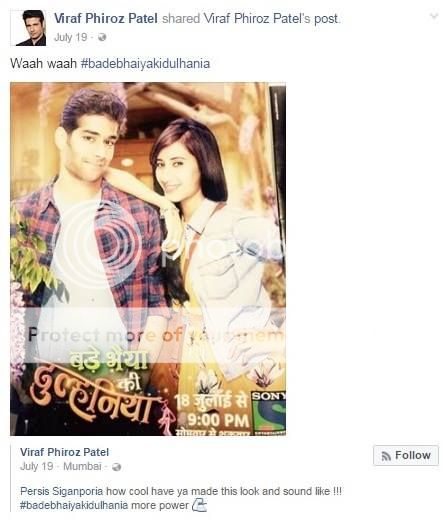Open Viraf Phiroz Patel's profile picture
This screenshot has height=520, width=443.
(x=31, y=28)
